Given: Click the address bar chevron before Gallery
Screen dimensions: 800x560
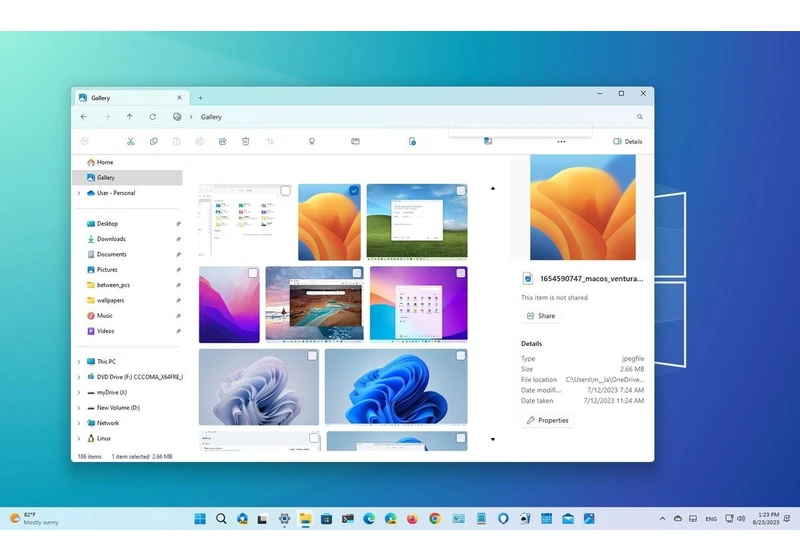Looking at the screenshot, I should point(191,117).
